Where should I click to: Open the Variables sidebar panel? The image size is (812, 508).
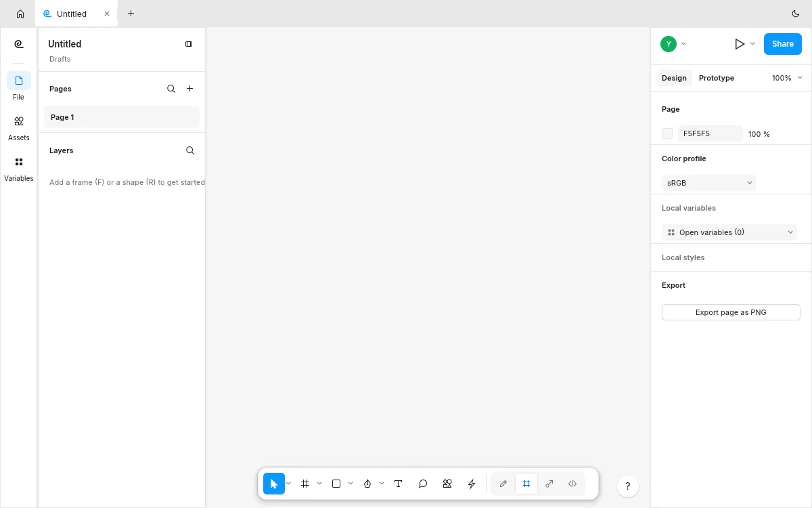(x=19, y=167)
